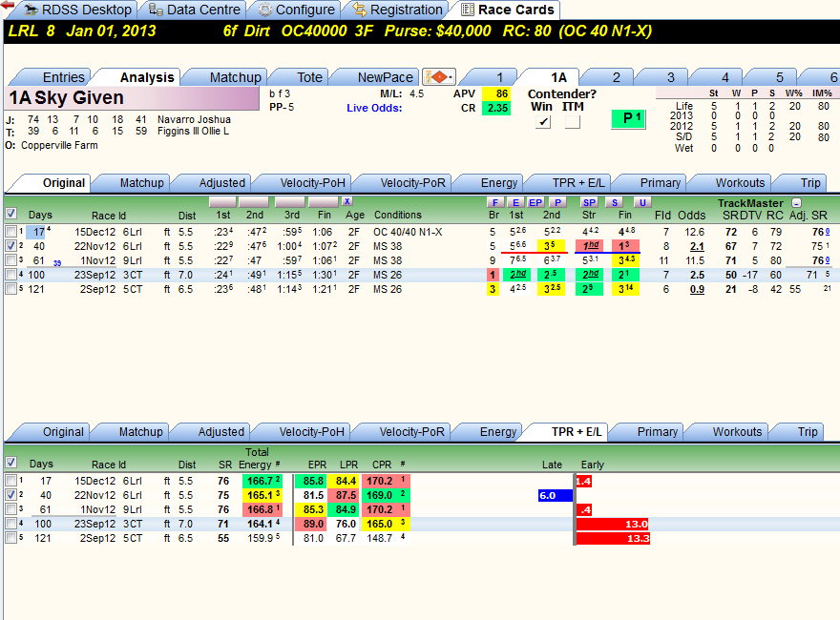Click the blue 6.0 Late bar
Viewport: 840px width, 620px height.
tap(556, 495)
